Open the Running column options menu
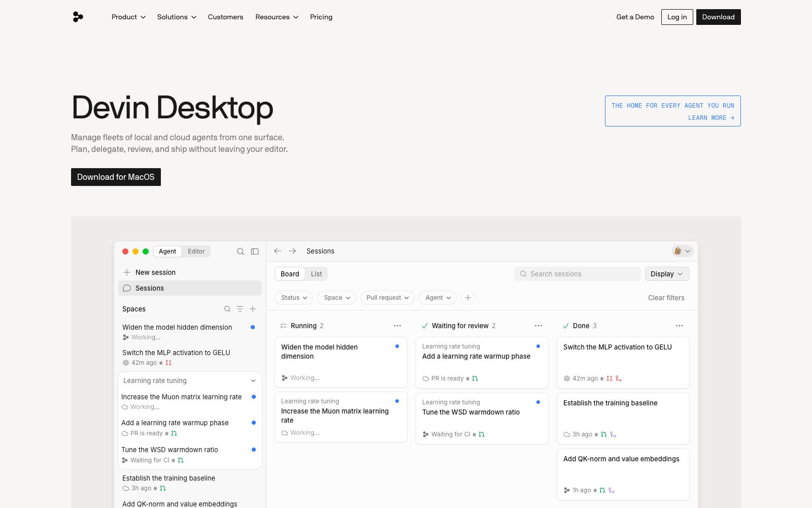Image resolution: width=812 pixels, height=508 pixels. pos(397,326)
